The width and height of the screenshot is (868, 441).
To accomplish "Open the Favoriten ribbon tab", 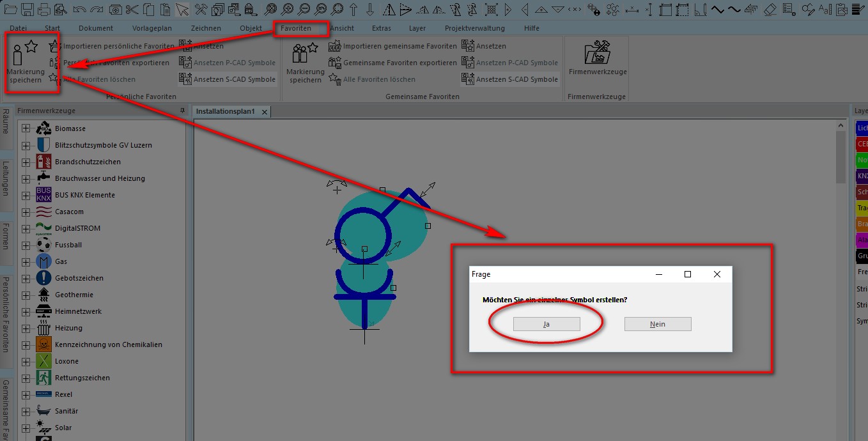I will click(x=296, y=28).
